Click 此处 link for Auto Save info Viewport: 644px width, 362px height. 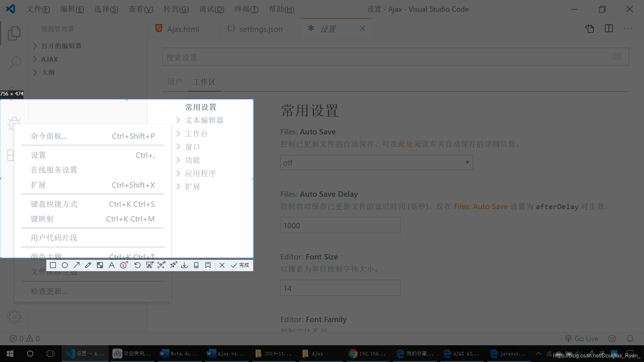point(405,144)
